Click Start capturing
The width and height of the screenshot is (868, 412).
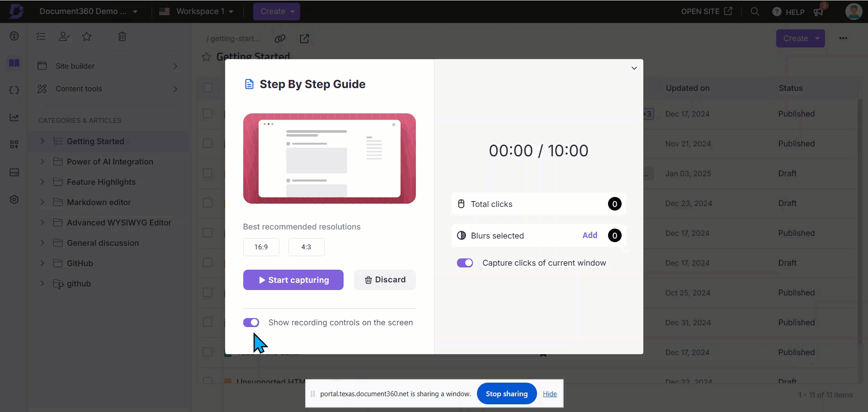click(293, 280)
